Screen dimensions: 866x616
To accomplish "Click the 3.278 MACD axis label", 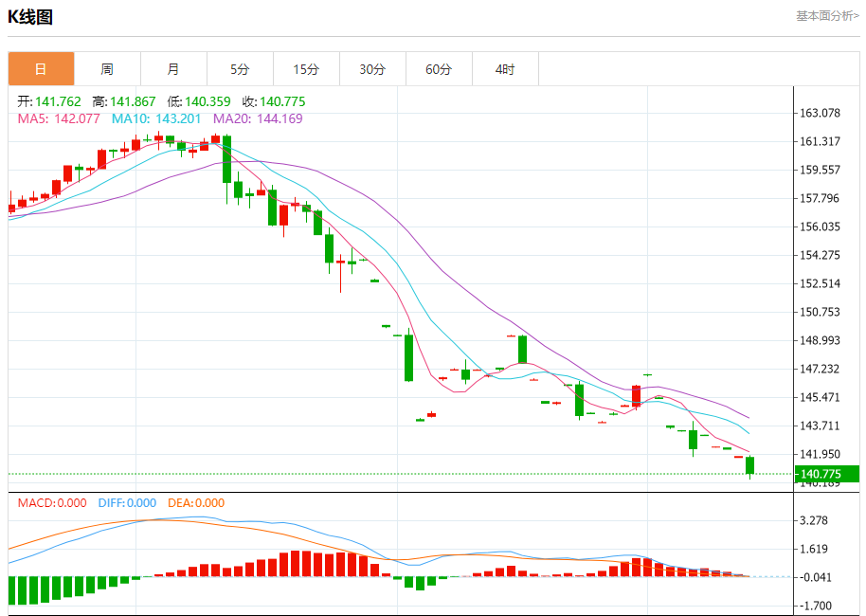I will [814, 520].
